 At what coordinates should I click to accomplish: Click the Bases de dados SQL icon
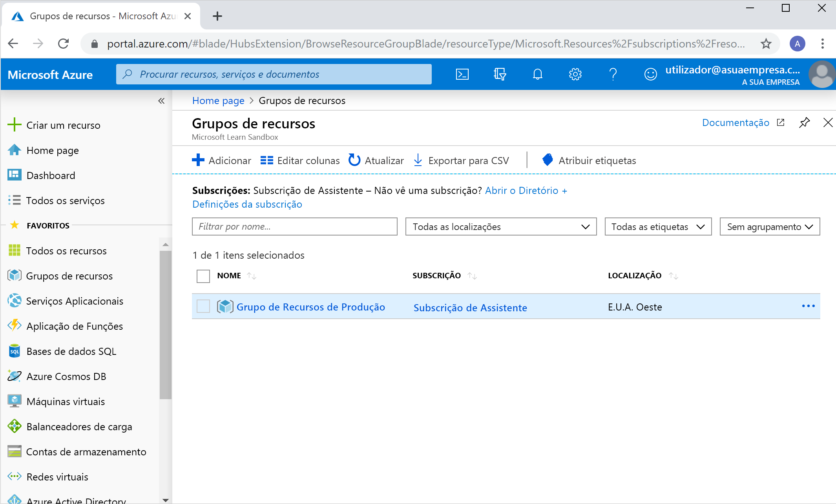tap(15, 351)
